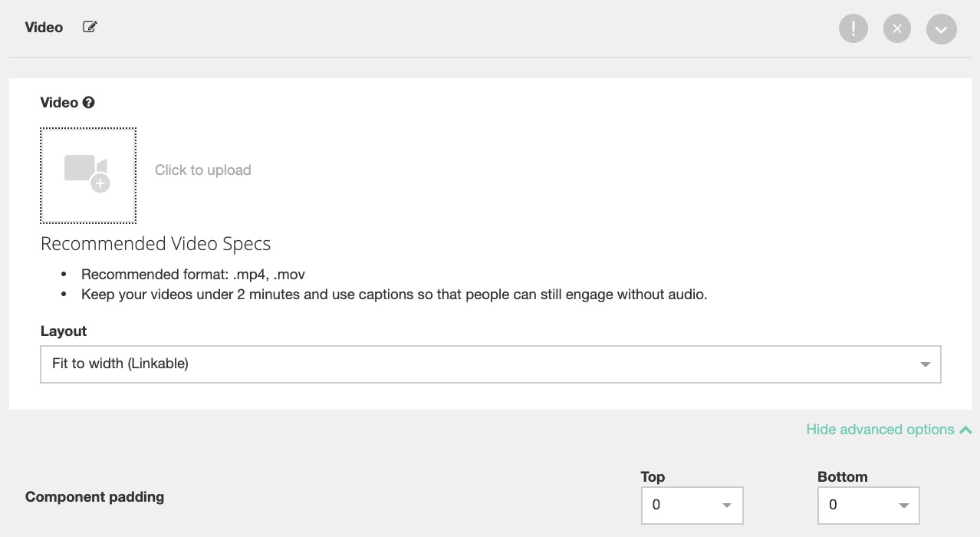Click the 'Recommended format: .mp4, .mov' bullet text

193,275
